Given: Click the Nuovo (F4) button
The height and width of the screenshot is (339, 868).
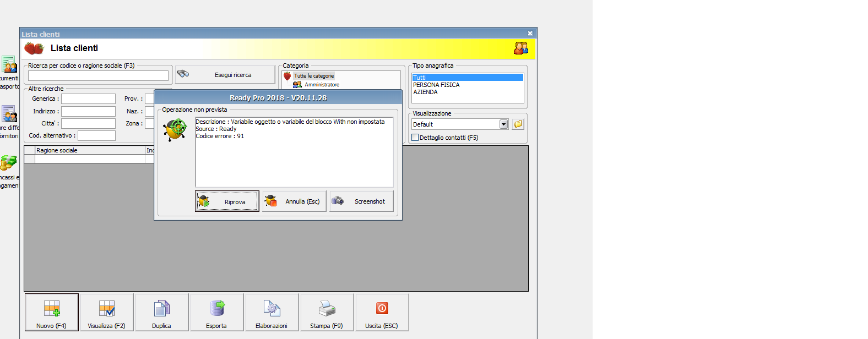Looking at the screenshot, I should [52, 312].
